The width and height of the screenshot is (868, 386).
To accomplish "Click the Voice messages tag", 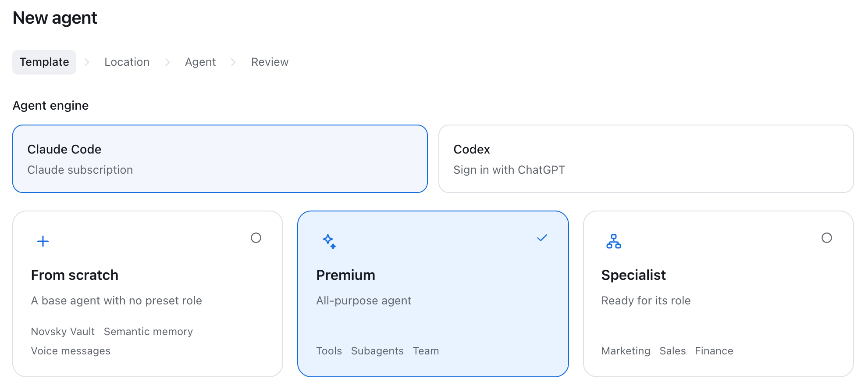I will coord(71,351).
